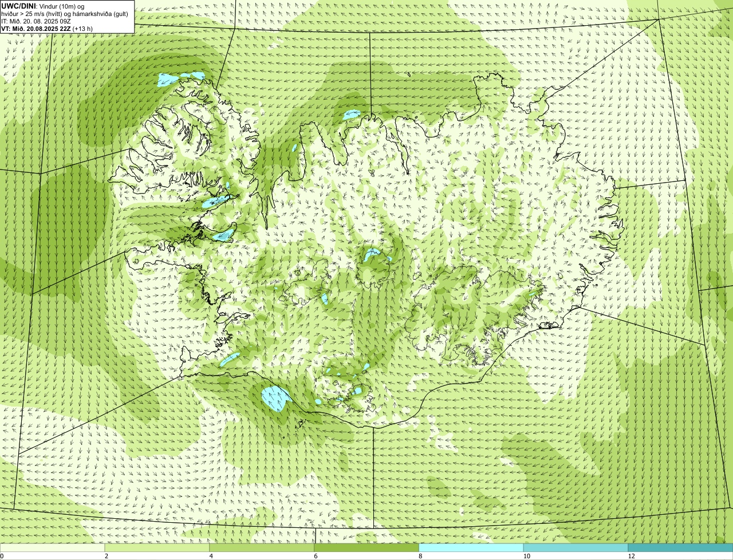Pick the teal color segment above 12 m/s
The width and height of the screenshot is (733, 560).
(x=680, y=547)
